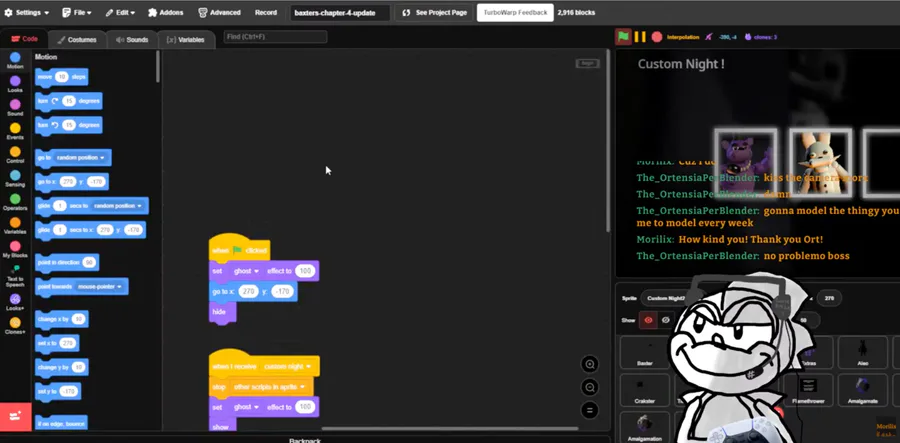Open the File menu
The height and width of the screenshot is (443, 900).
76,12
